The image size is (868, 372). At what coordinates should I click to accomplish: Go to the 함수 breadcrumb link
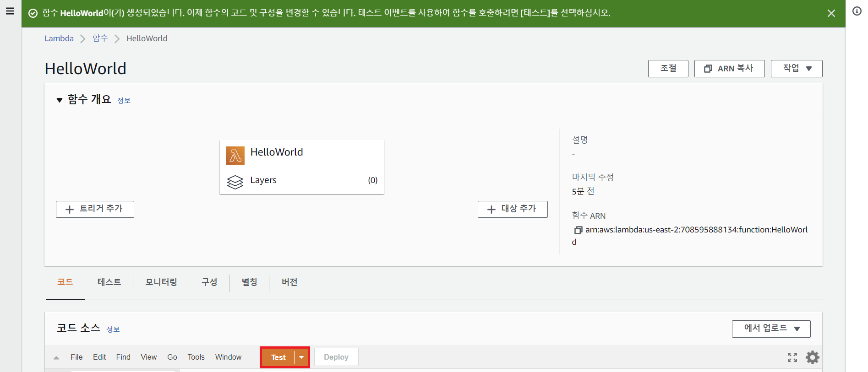point(100,38)
